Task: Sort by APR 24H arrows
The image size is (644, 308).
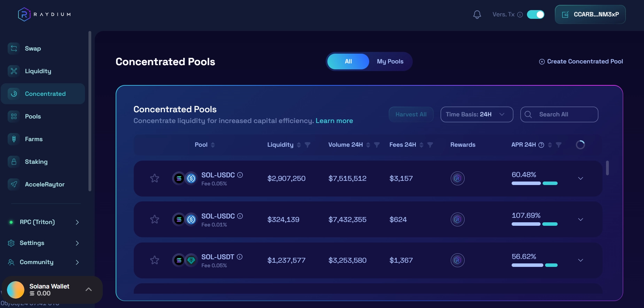Action: click(550, 145)
